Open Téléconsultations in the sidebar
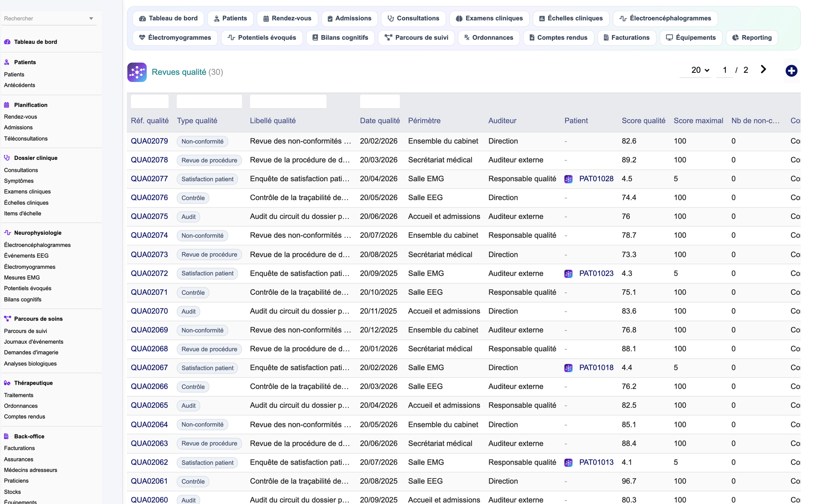Image resolution: width=815 pixels, height=504 pixels. click(x=26, y=139)
